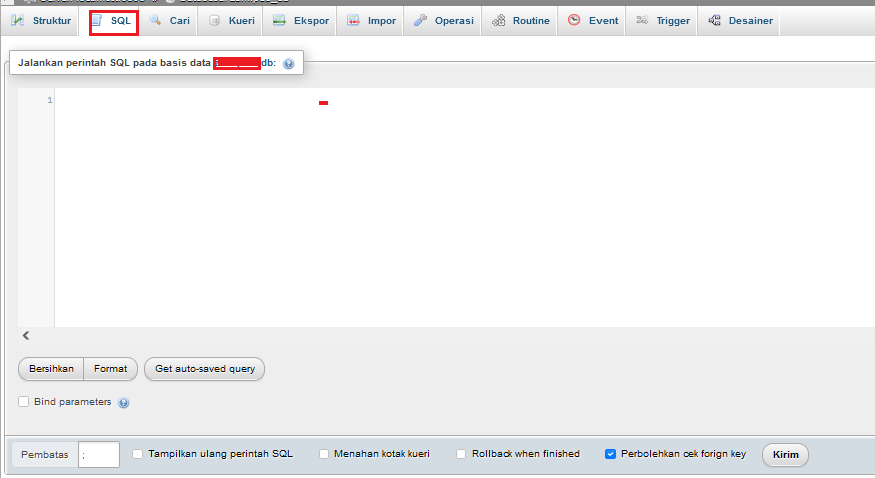This screenshot has height=478, width=875.
Task: Open help icon beside SQL database heading
Action: (289, 64)
